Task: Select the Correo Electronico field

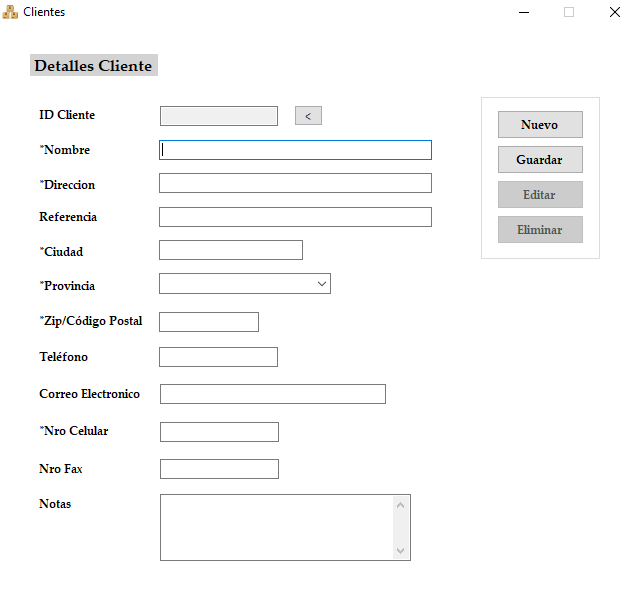Action: (x=272, y=394)
